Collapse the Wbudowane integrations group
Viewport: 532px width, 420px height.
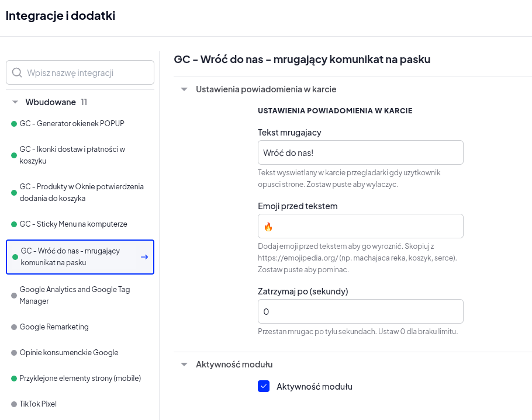pos(15,102)
